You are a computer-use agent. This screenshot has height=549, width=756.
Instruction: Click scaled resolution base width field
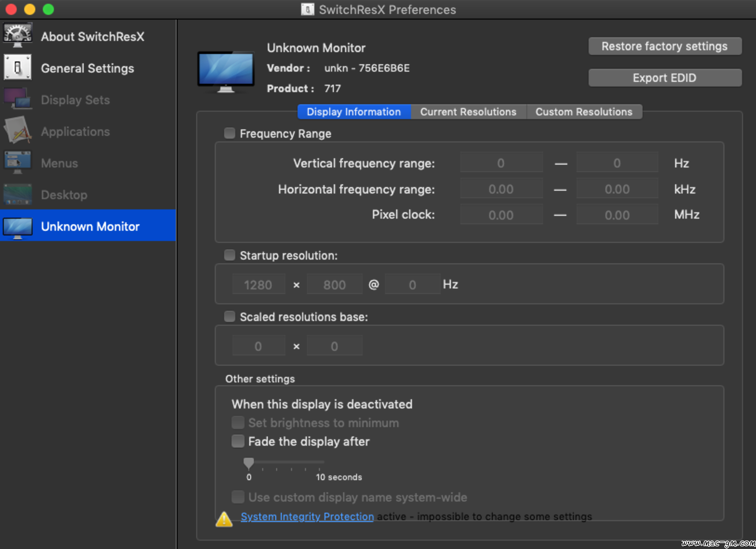[259, 346]
